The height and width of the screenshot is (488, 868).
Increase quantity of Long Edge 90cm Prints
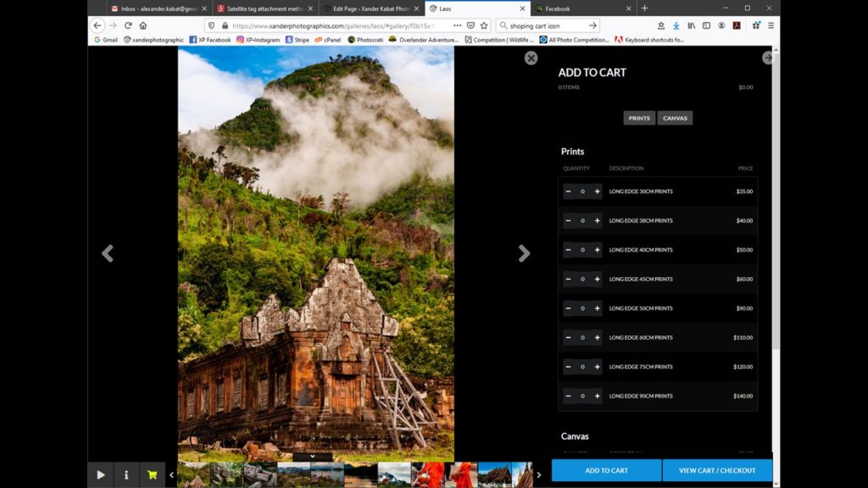coord(597,396)
